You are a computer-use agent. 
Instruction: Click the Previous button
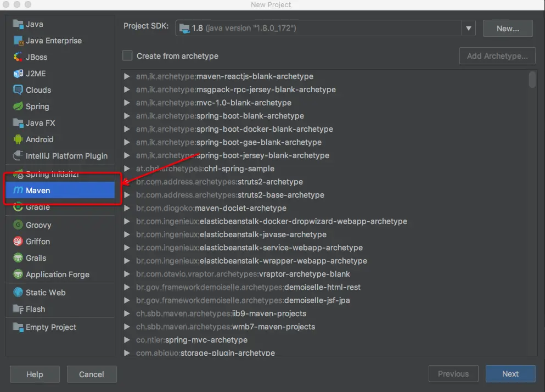(453, 373)
